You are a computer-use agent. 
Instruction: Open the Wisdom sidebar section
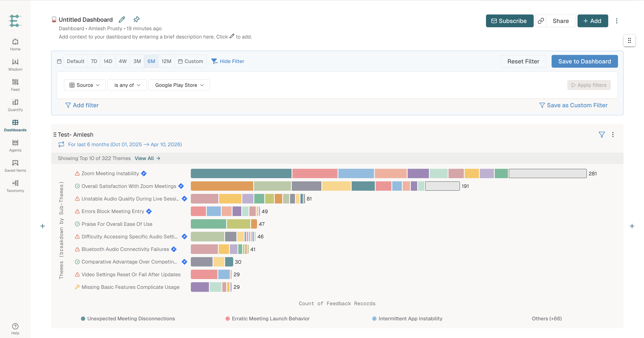pyautogui.click(x=15, y=65)
